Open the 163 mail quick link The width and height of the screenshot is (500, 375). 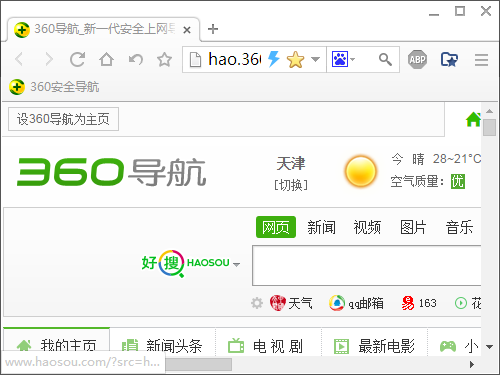tap(419, 303)
